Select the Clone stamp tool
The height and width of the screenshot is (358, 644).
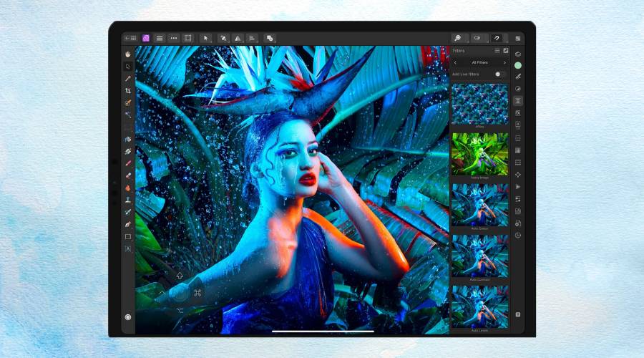pos(128,200)
